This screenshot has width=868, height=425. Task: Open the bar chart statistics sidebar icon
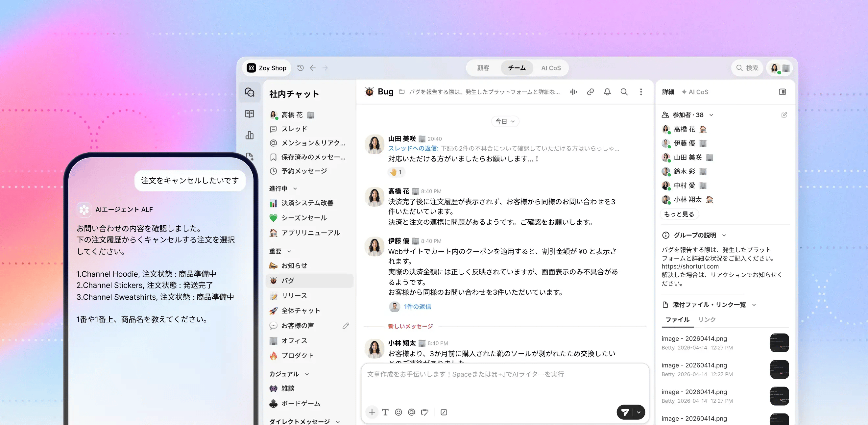point(250,135)
